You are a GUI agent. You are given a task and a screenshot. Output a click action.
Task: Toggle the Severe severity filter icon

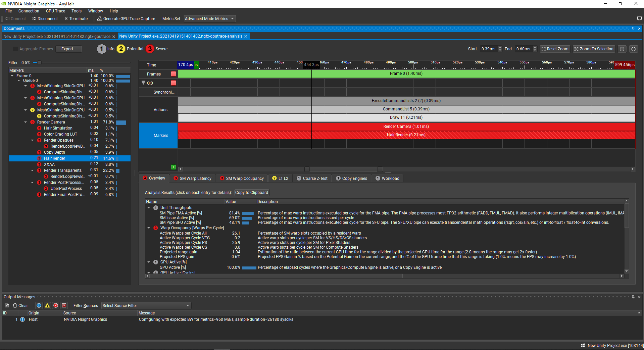point(150,49)
